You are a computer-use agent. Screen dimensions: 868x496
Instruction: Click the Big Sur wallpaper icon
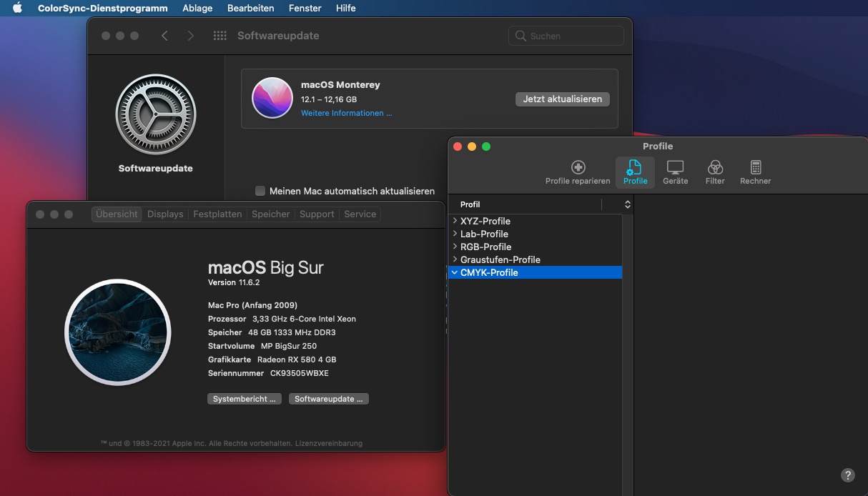point(118,332)
